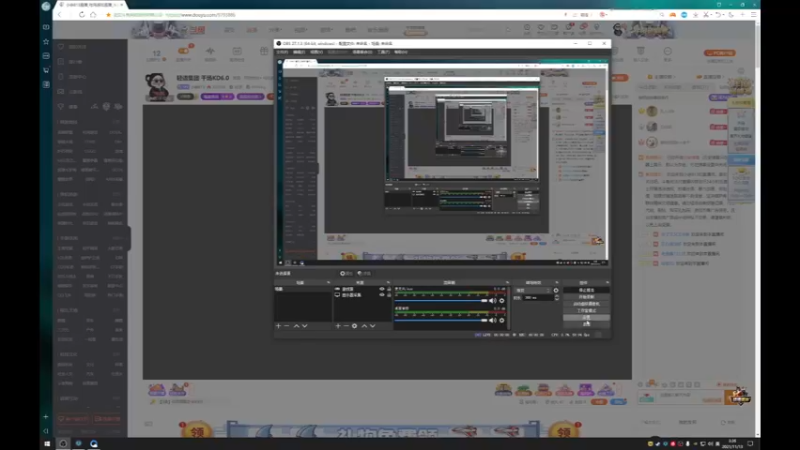Lock the first source with its padlock icon
The image size is (800, 450).
coord(389,289)
